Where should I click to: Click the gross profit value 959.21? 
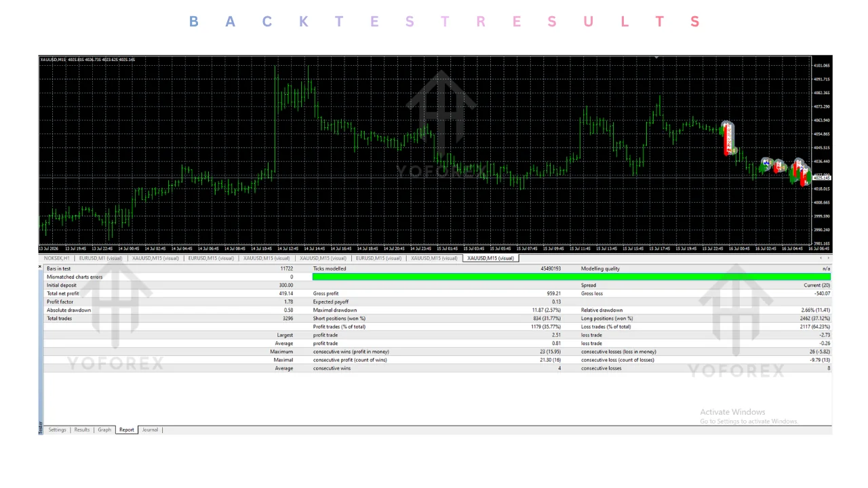click(553, 293)
